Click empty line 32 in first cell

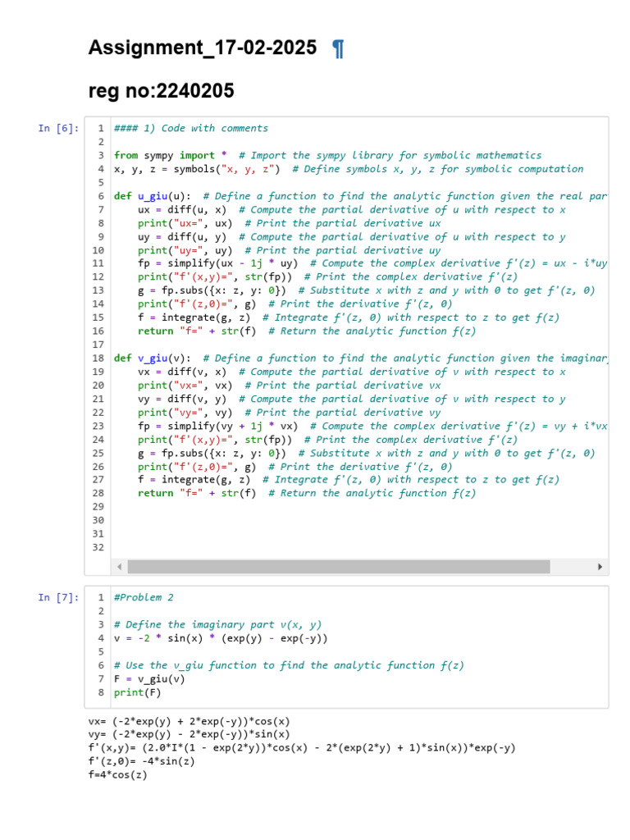click(x=359, y=547)
